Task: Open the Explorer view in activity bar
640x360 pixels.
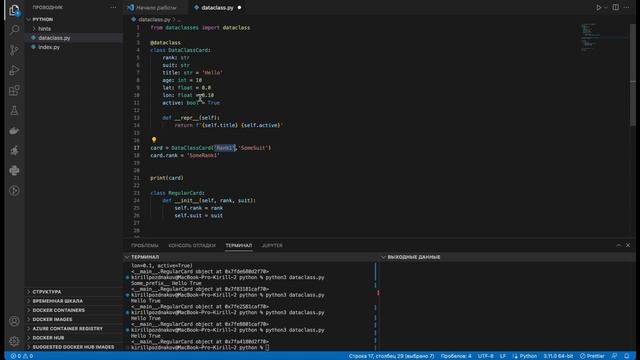Action: point(14,10)
